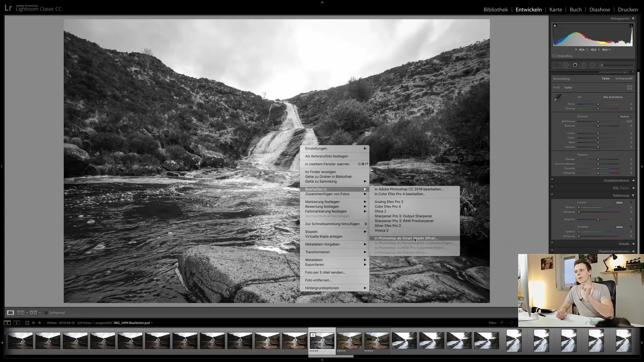
Task: Click the Temp. slider handle
Action: (598, 104)
